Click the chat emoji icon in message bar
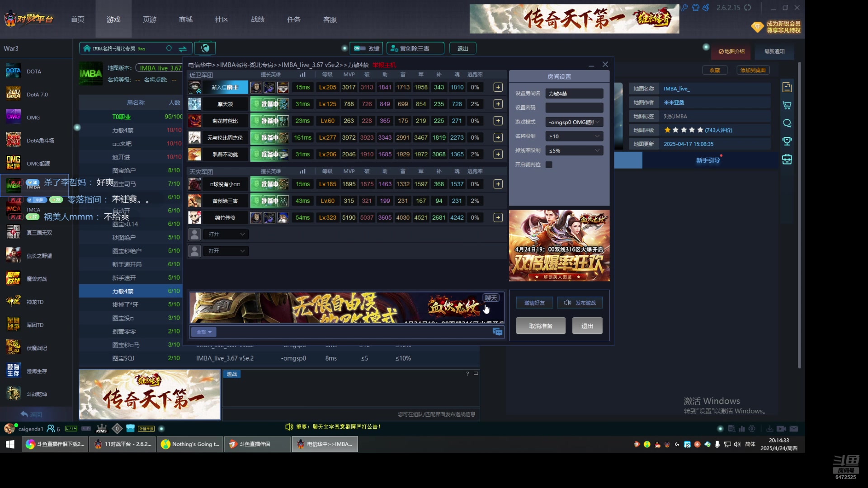The image size is (868, 488). coord(497,332)
